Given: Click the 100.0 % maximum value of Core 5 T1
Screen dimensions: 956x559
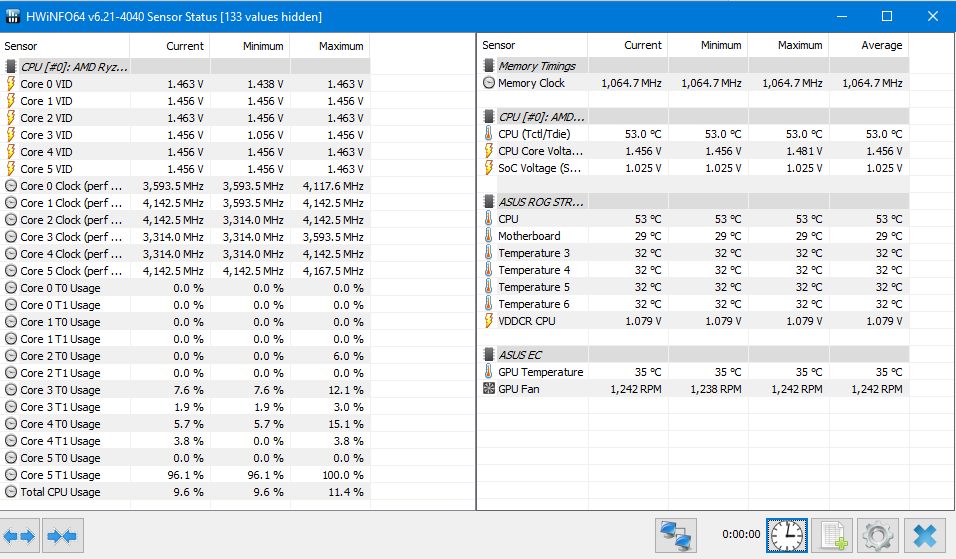Looking at the screenshot, I should (x=343, y=475).
